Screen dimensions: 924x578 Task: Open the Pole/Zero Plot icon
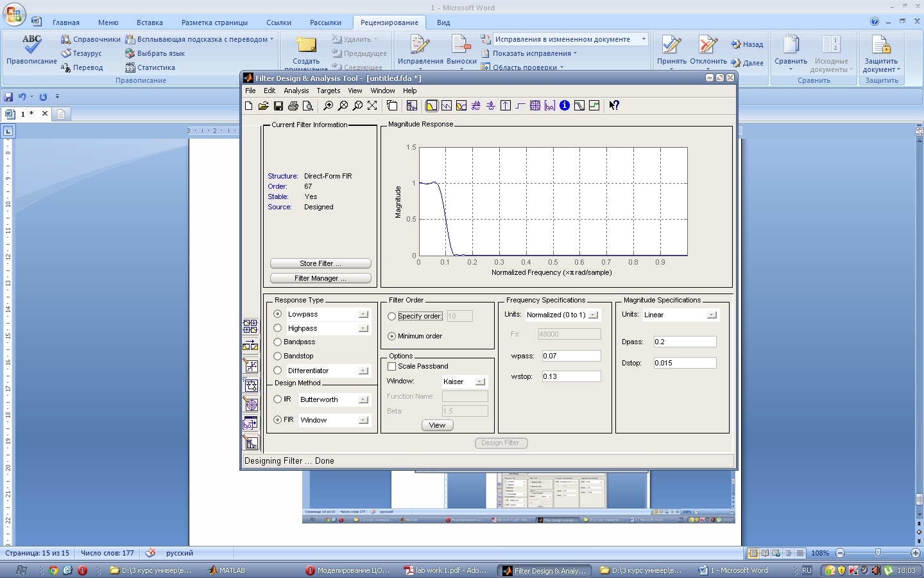point(535,106)
